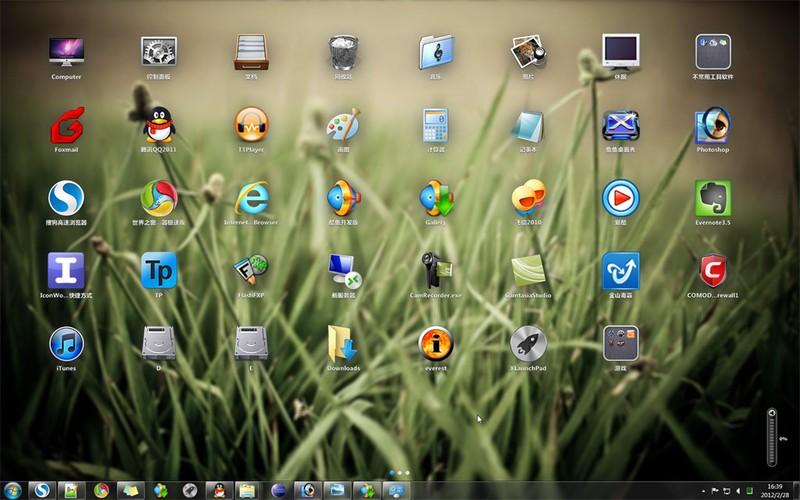This screenshot has height=500, width=800.
Task: Open the Games folder group
Action: [x=620, y=344]
